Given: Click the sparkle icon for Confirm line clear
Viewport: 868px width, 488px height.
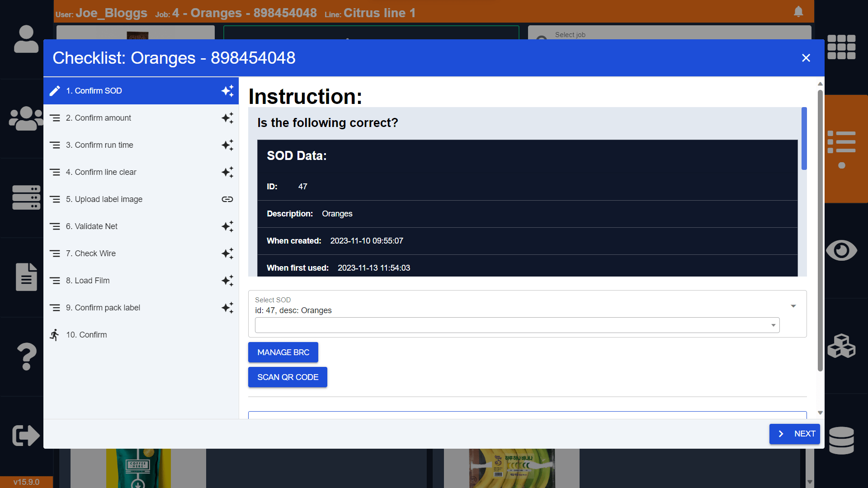Looking at the screenshot, I should pyautogui.click(x=227, y=172).
